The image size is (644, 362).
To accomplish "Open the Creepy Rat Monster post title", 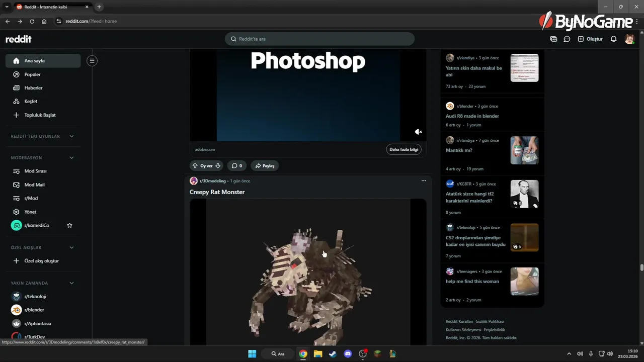I will click(217, 192).
